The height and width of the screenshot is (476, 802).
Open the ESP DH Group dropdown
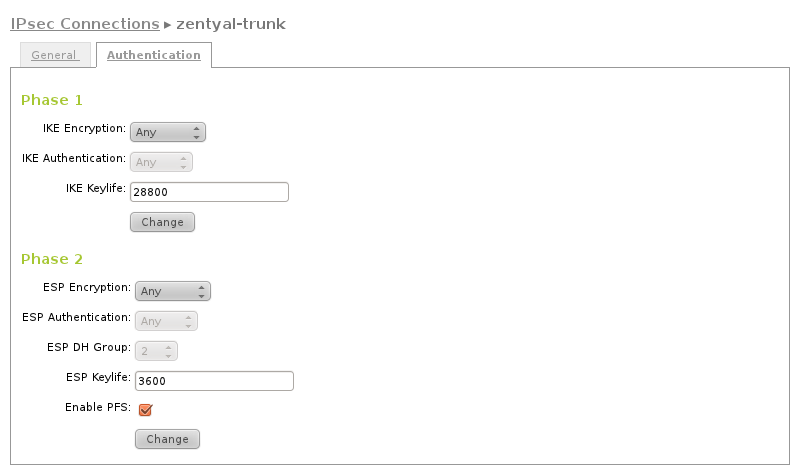(x=156, y=351)
